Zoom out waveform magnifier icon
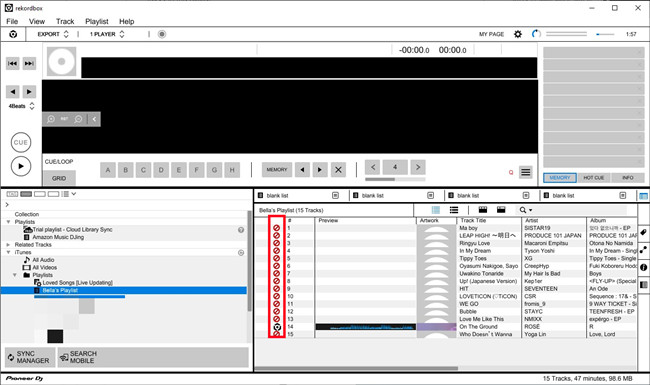Viewport: 650px width, 385px height. click(x=78, y=119)
